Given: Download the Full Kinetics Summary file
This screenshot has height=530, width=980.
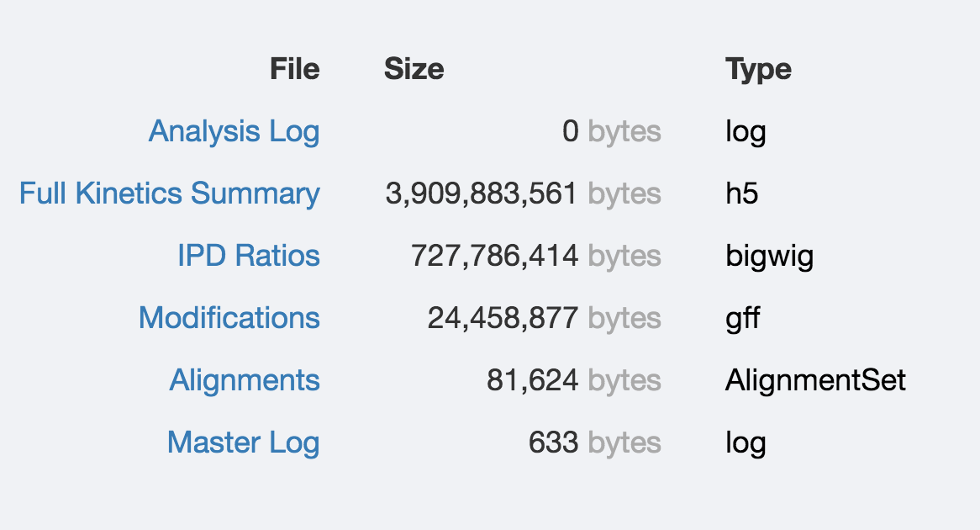Looking at the screenshot, I should (169, 193).
